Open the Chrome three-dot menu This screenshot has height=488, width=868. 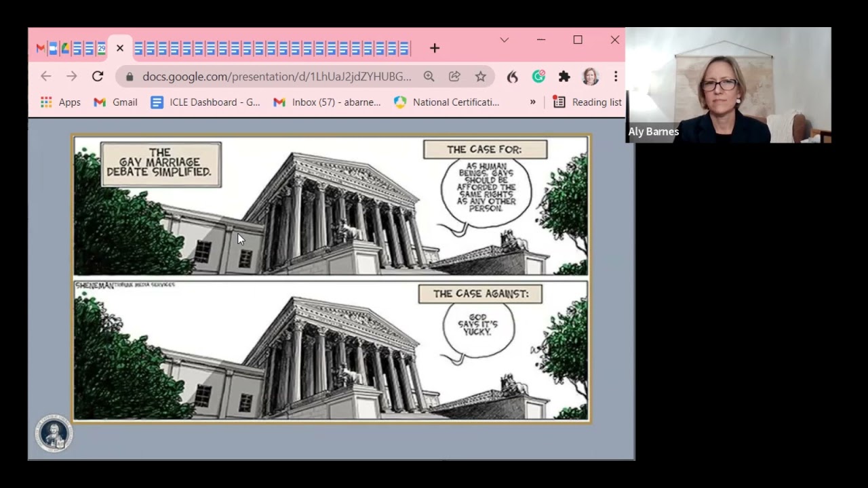coord(615,77)
